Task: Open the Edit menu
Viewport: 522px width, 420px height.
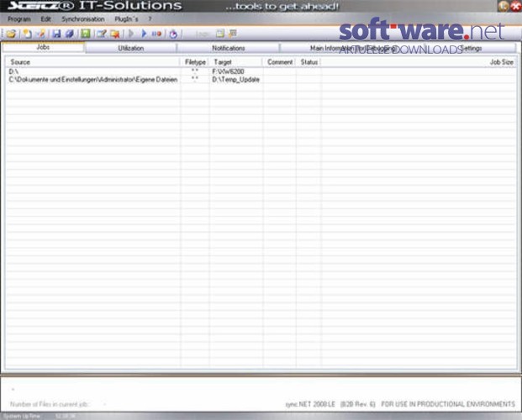Action: (46, 19)
